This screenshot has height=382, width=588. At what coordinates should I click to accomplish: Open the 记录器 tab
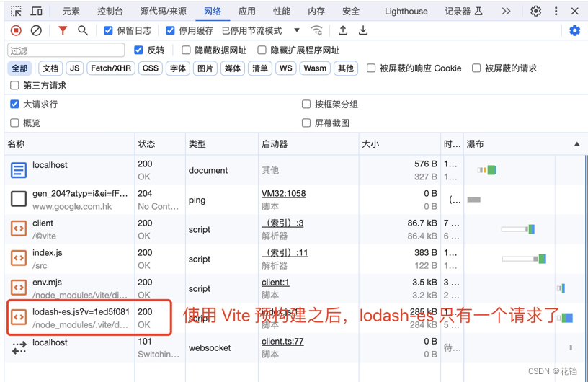click(464, 12)
